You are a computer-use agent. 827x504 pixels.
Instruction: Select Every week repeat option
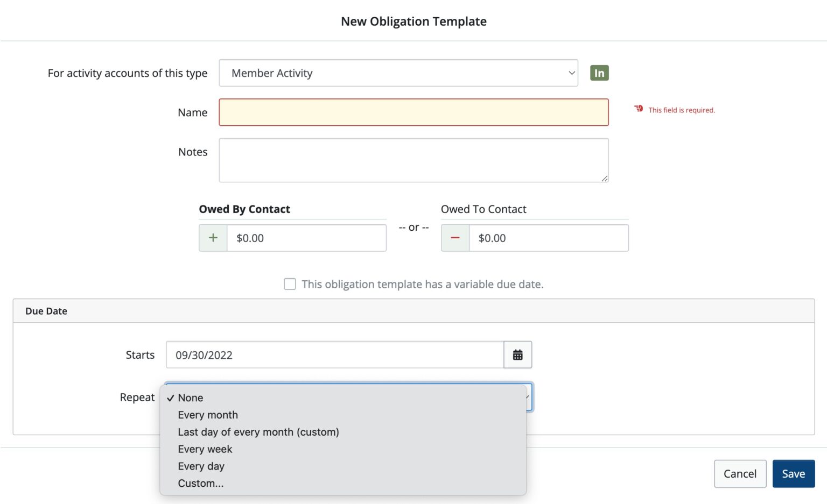click(x=205, y=449)
